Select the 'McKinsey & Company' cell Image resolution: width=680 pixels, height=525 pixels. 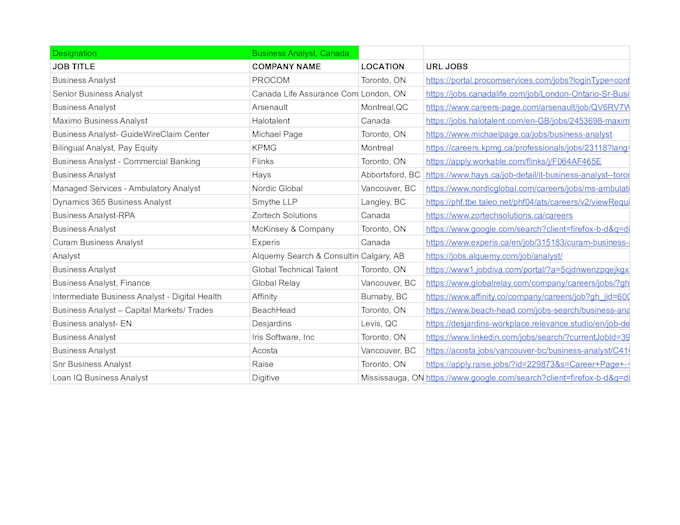(304, 229)
